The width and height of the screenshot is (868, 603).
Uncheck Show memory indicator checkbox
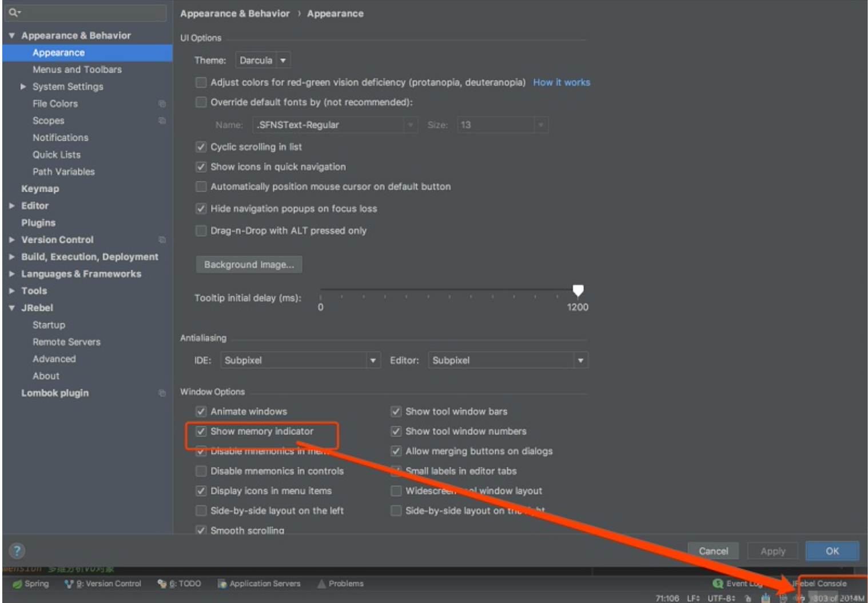coord(201,431)
